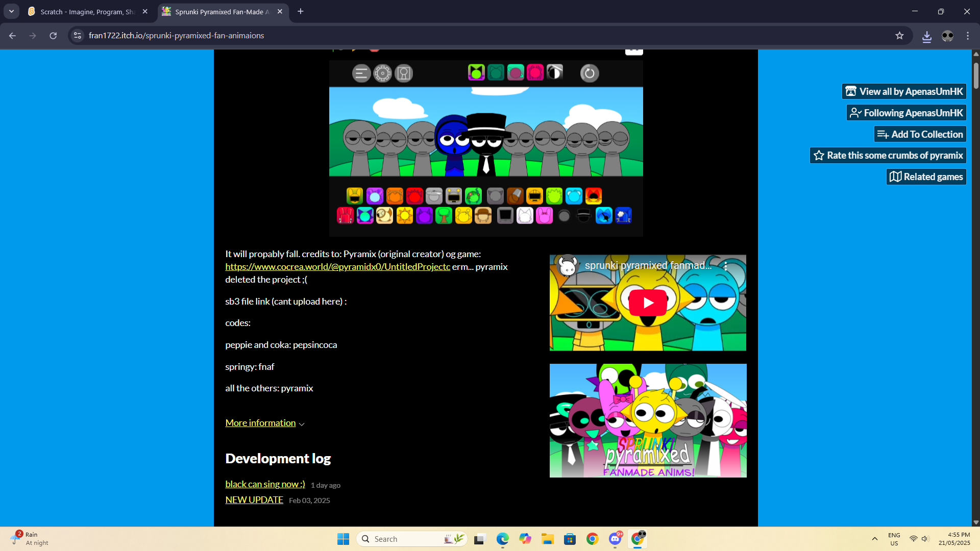Select the lime-green and purple bonus icon
This screenshot has width=980, height=551.
(x=476, y=72)
